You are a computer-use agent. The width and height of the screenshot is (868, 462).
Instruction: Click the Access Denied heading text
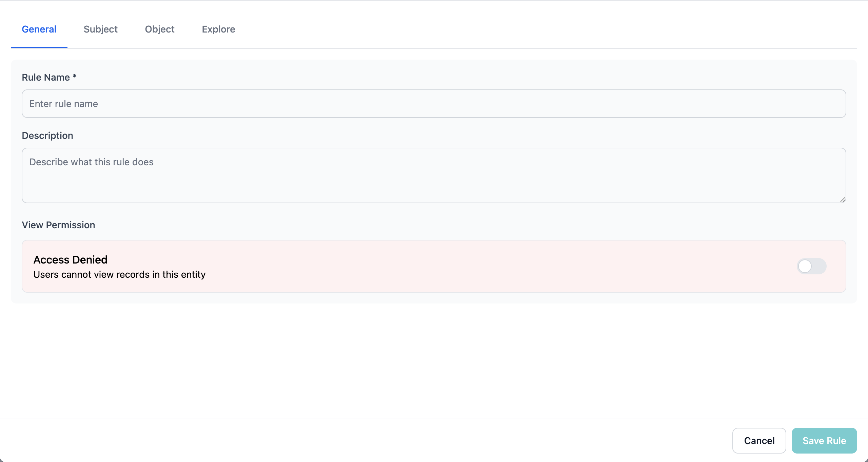[x=70, y=259]
